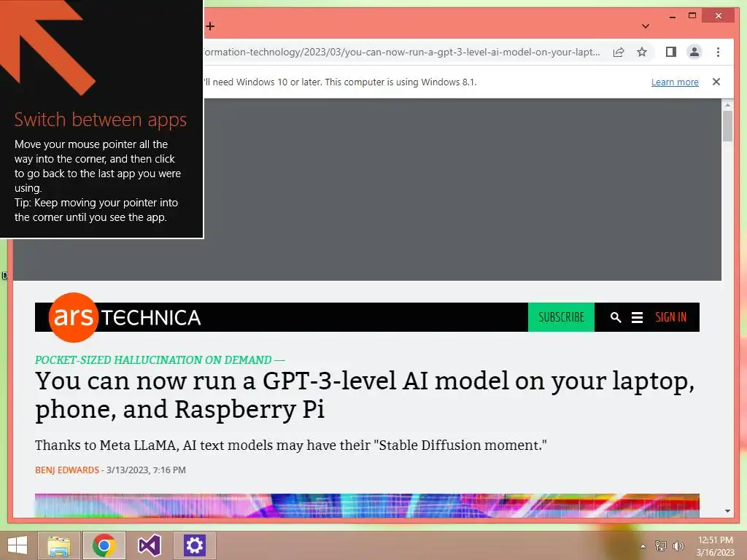Click the address bar URL text
Screen dimensions: 747x560
tap(402, 52)
